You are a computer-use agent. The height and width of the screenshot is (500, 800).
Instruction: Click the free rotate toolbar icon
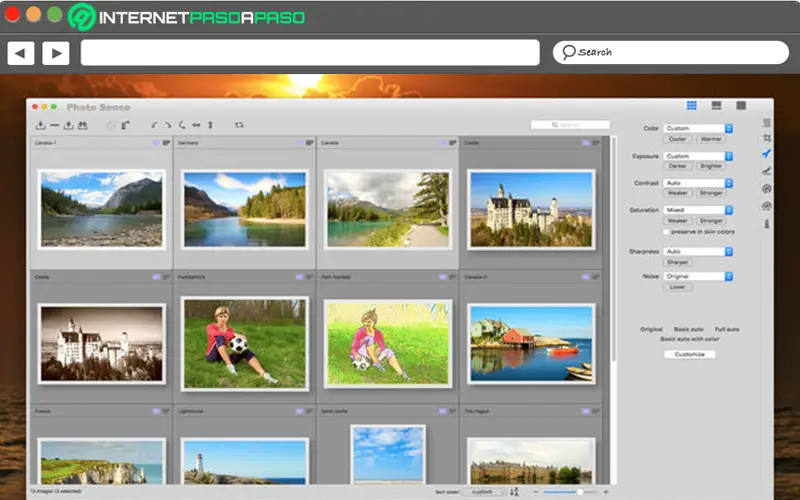[182, 125]
